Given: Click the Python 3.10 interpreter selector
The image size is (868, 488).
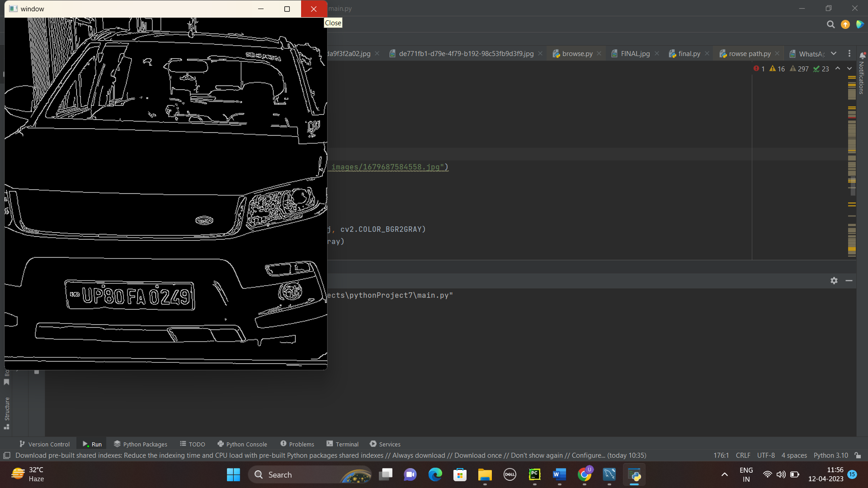Looking at the screenshot, I should coord(831,455).
